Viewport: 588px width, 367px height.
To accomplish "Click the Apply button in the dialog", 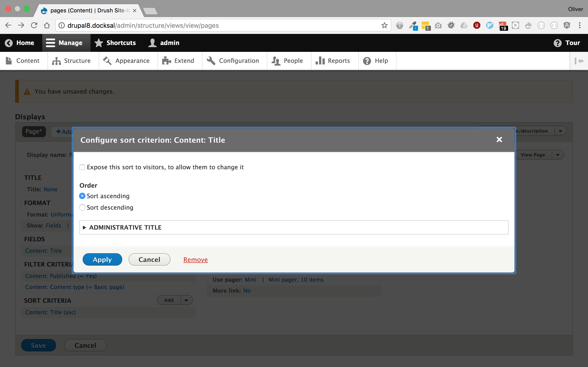I will tap(102, 259).
